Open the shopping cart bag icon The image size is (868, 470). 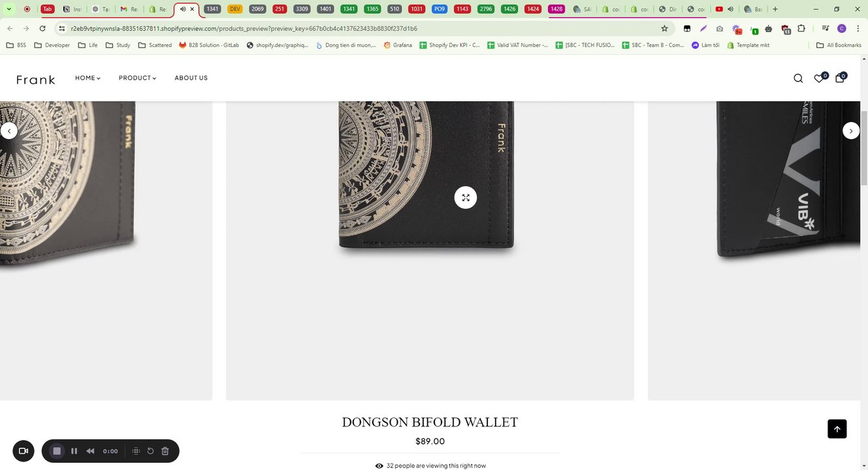(840, 78)
